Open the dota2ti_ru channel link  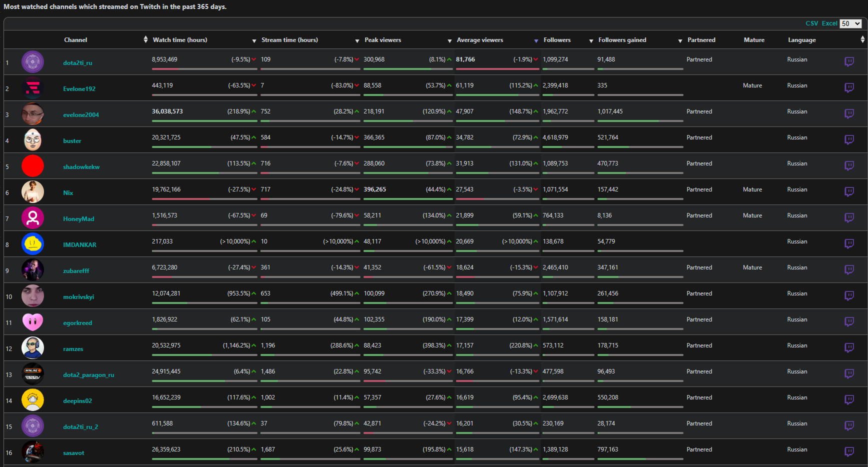(77, 63)
